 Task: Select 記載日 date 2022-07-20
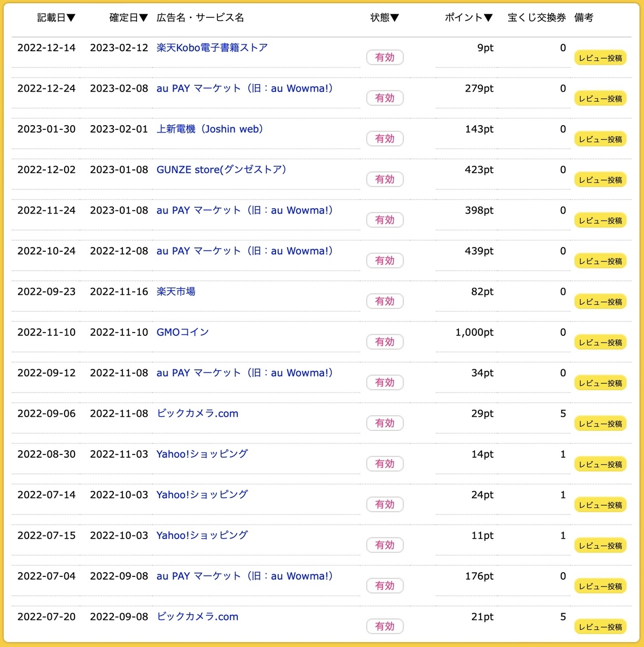pos(46,617)
